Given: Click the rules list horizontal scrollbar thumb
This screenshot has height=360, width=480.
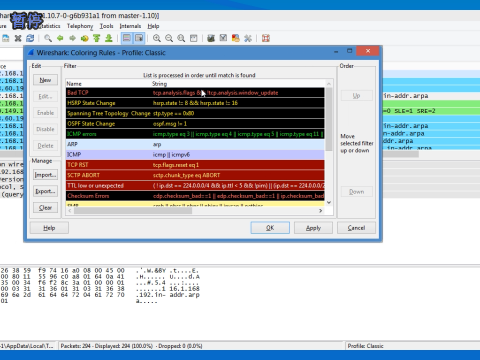Looking at the screenshot, I should tap(133, 211).
